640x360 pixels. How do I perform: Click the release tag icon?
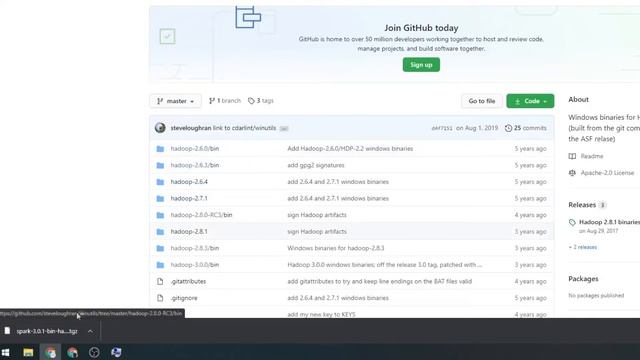click(x=572, y=222)
